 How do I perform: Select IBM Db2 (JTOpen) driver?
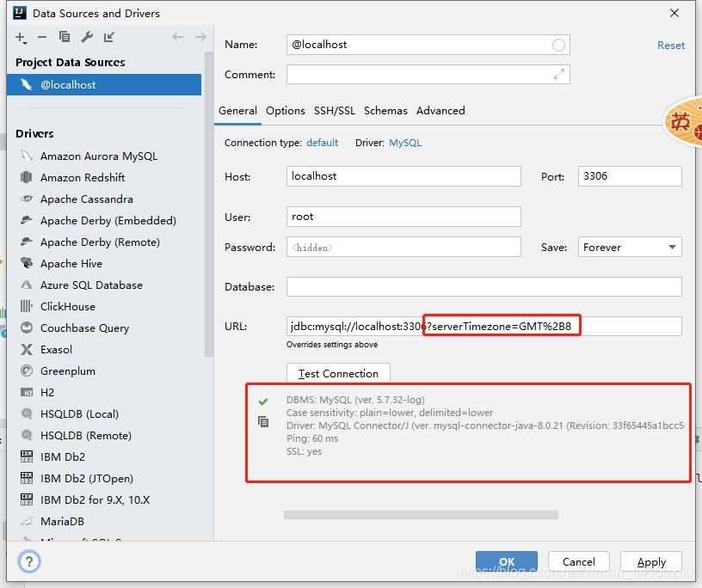pos(86,478)
